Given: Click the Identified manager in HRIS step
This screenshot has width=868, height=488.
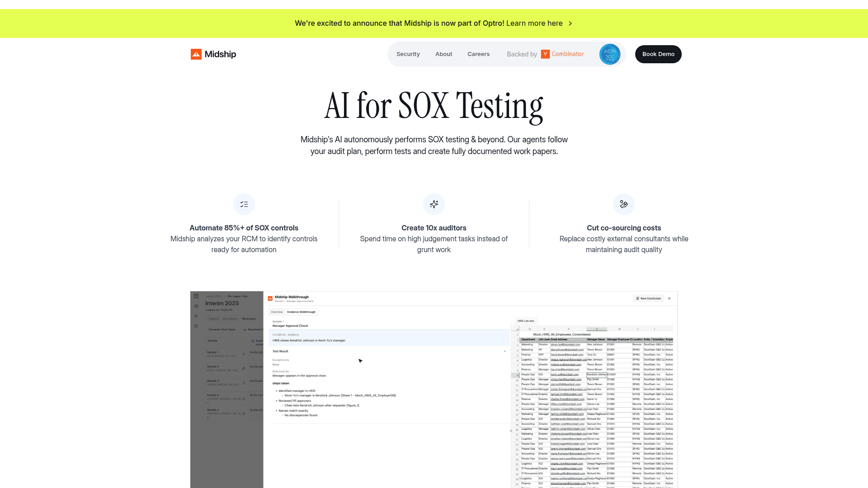Looking at the screenshot, I should click(x=297, y=391).
